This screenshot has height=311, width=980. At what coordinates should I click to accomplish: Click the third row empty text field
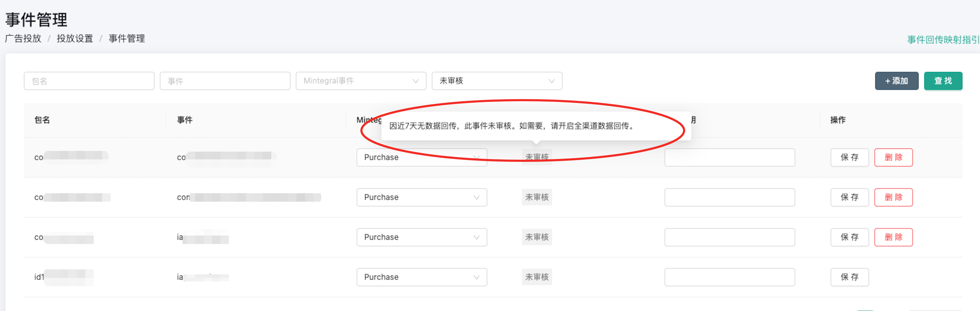(730, 237)
